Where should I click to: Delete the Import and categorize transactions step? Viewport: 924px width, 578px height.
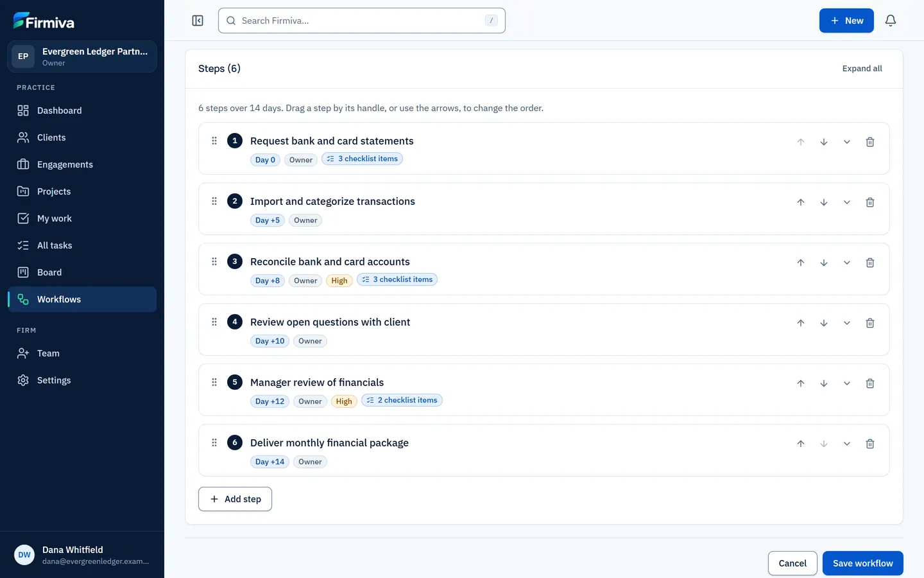(x=870, y=202)
